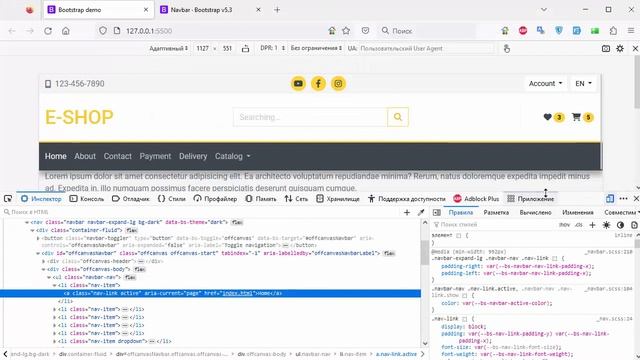Add a new CSS rule

(x=592, y=225)
